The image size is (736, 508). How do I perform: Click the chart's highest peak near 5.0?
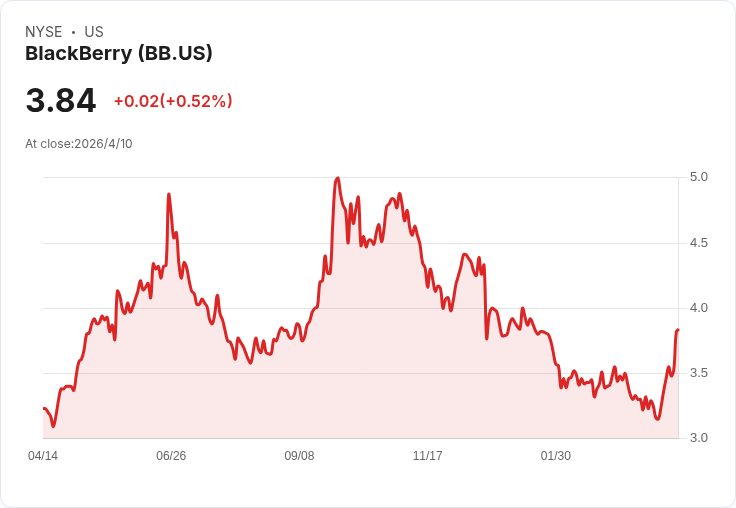pyautogui.click(x=337, y=178)
